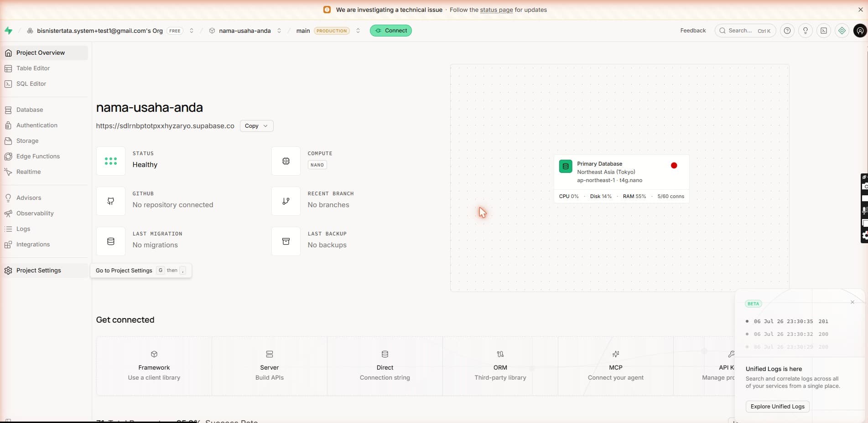Click the Feedback button

click(693, 31)
